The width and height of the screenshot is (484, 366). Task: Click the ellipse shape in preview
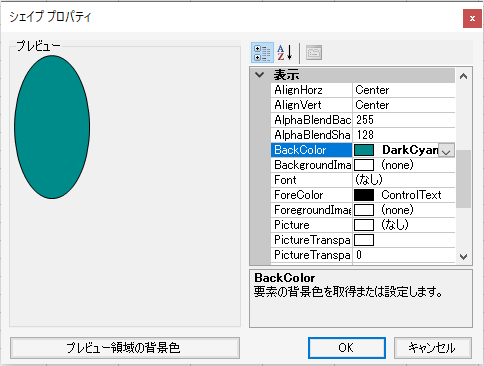52,127
